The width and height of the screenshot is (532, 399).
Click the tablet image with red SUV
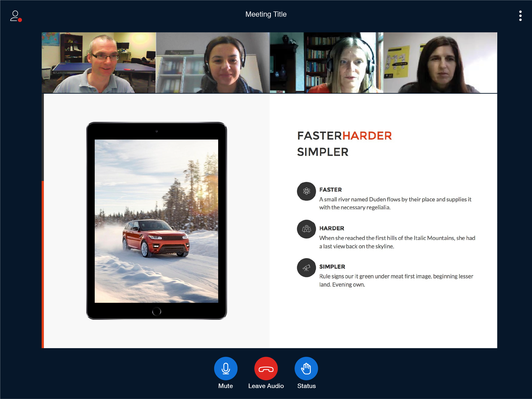156,221
